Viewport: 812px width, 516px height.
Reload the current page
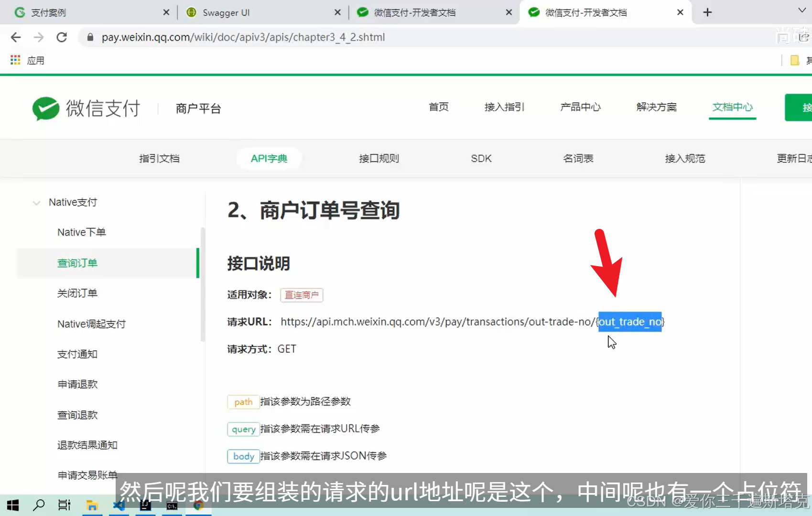(62, 37)
